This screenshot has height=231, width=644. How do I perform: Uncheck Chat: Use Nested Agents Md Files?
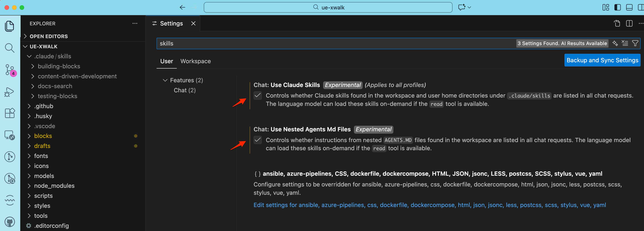[258, 140]
